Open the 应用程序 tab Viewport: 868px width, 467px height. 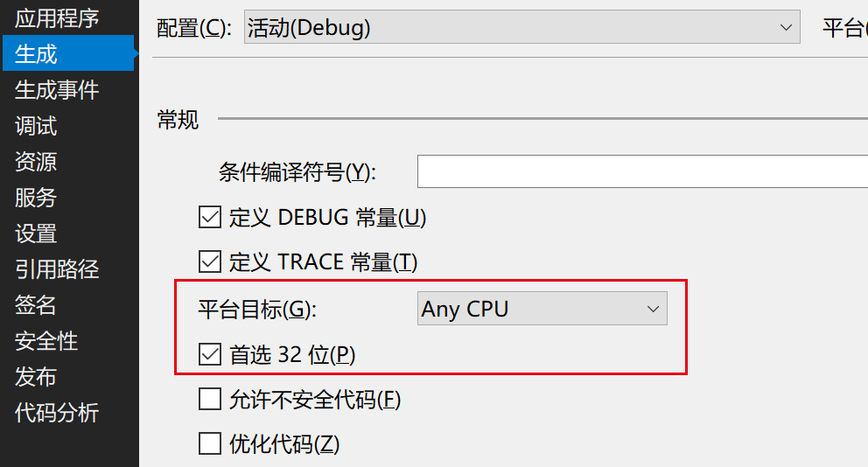point(57,19)
